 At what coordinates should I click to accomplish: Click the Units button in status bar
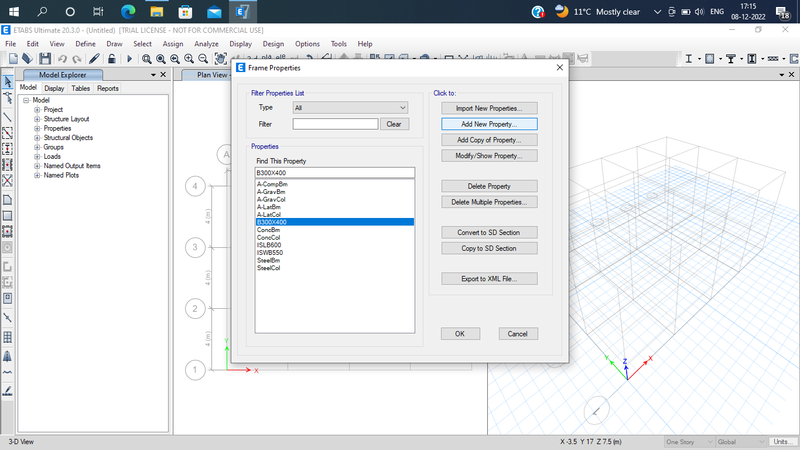click(783, 442)
